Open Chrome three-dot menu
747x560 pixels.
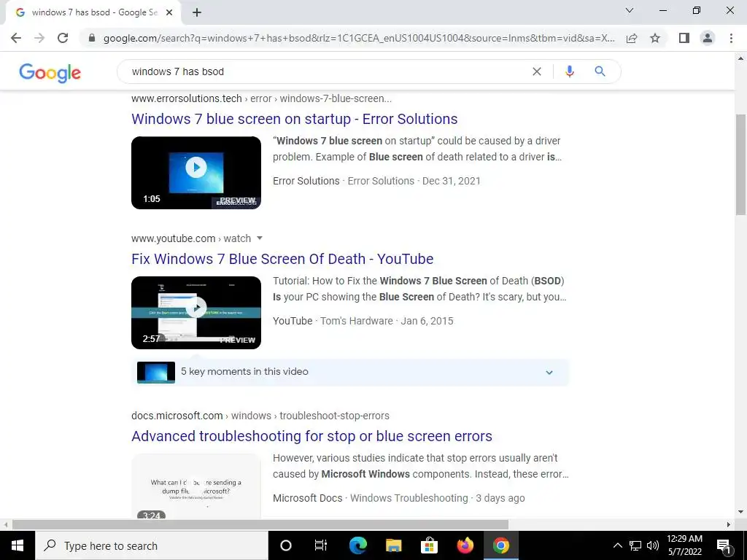tap(731, 38)
